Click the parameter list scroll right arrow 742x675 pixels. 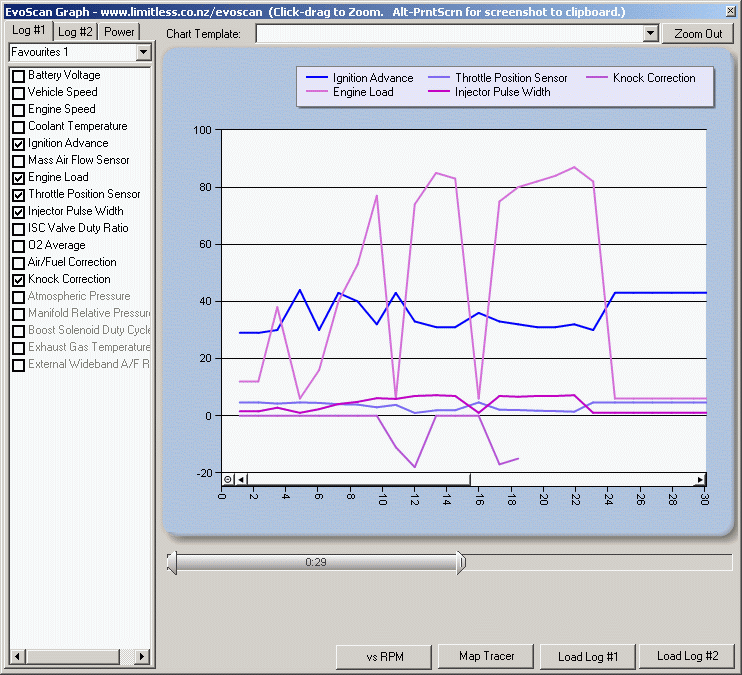(141, 657)
